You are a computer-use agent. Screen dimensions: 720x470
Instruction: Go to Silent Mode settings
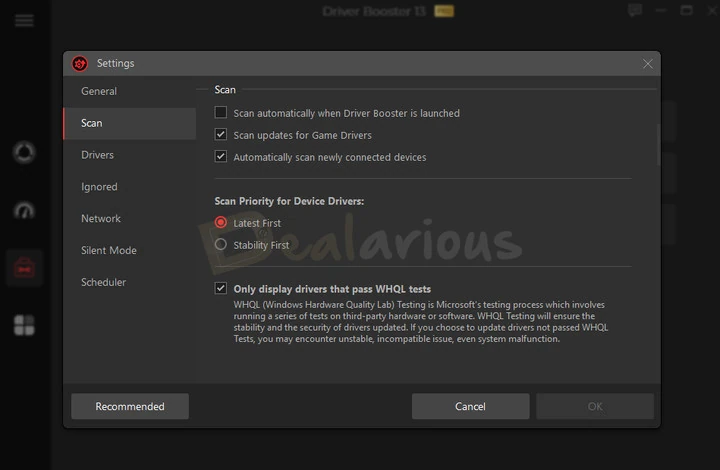(108, 250)
